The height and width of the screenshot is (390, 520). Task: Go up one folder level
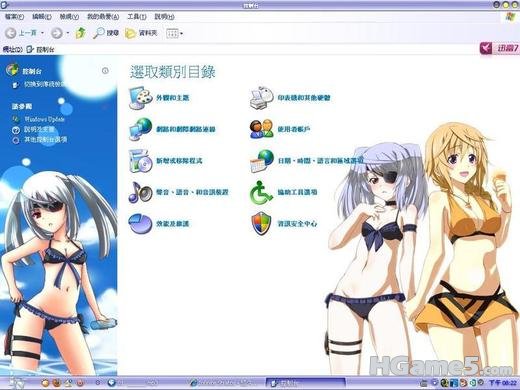click(80, 33)
